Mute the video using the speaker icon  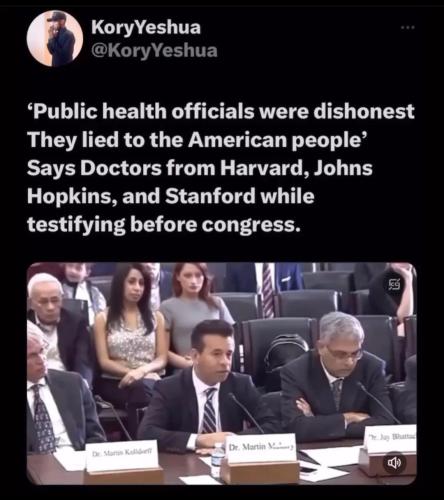point(394,462)
